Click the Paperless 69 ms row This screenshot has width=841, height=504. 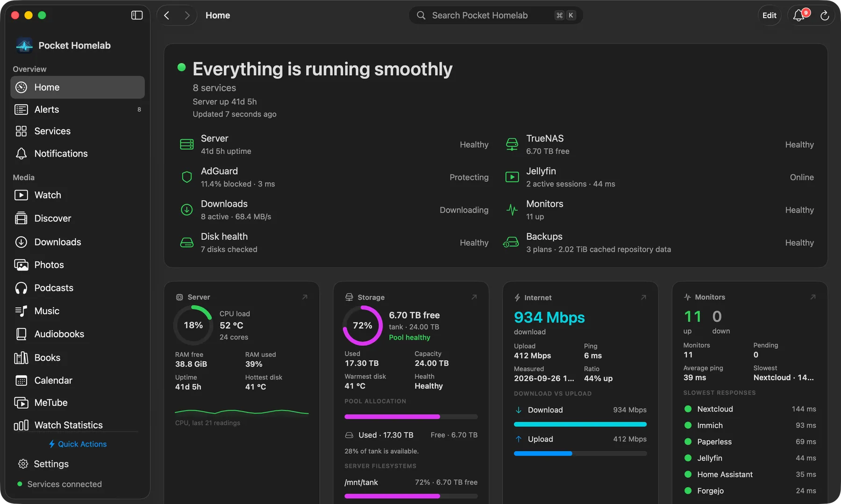click(750, 442)
